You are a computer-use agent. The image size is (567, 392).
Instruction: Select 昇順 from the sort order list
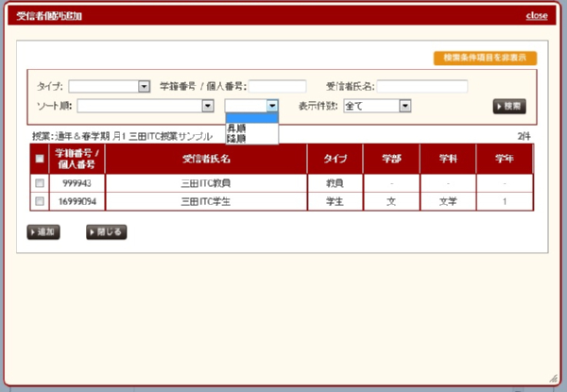point(237,128)
